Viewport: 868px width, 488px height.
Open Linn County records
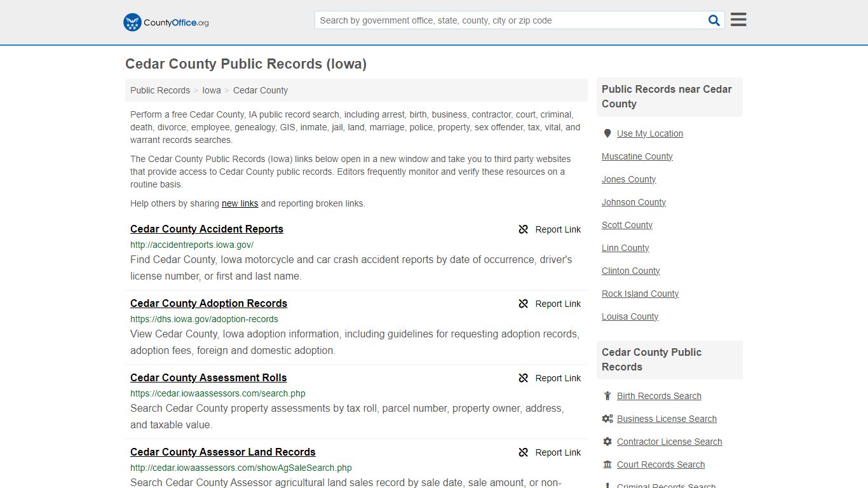tap(626, 248)
